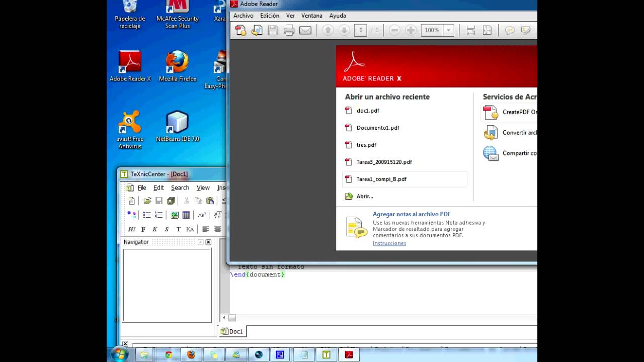The height and width of the screenshot is (362, 644).
Task: Apply bold with the F icon
Action: pyautogui.click(x=143, y=229)
